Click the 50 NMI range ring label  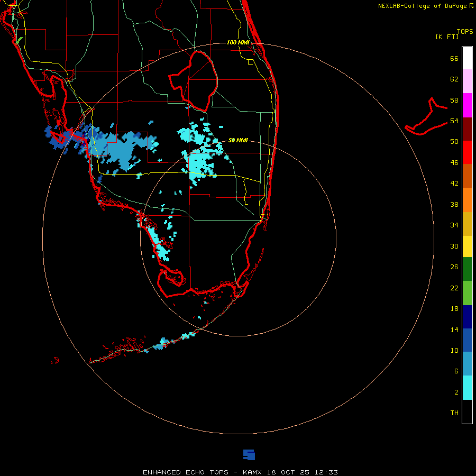[x=238, y=140]
